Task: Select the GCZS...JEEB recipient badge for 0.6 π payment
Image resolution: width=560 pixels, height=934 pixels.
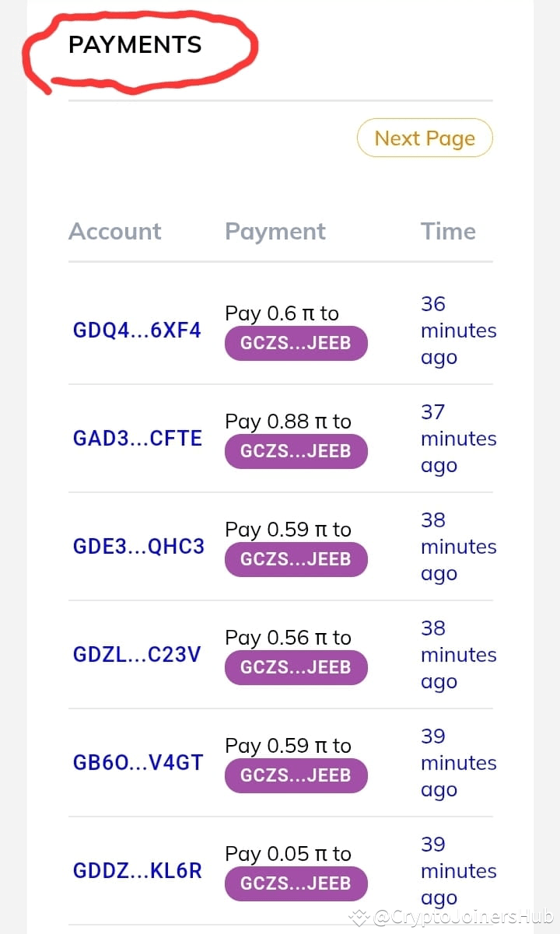Action: 296,343
